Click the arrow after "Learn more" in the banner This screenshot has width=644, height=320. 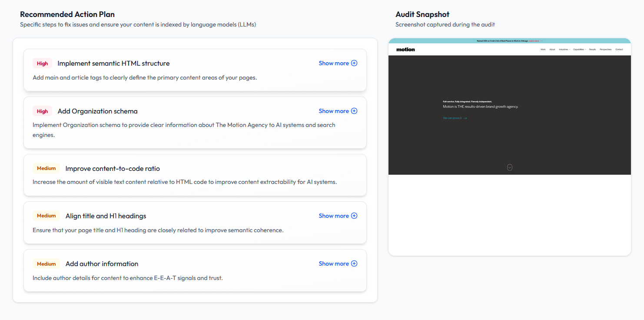click(541, 40)
